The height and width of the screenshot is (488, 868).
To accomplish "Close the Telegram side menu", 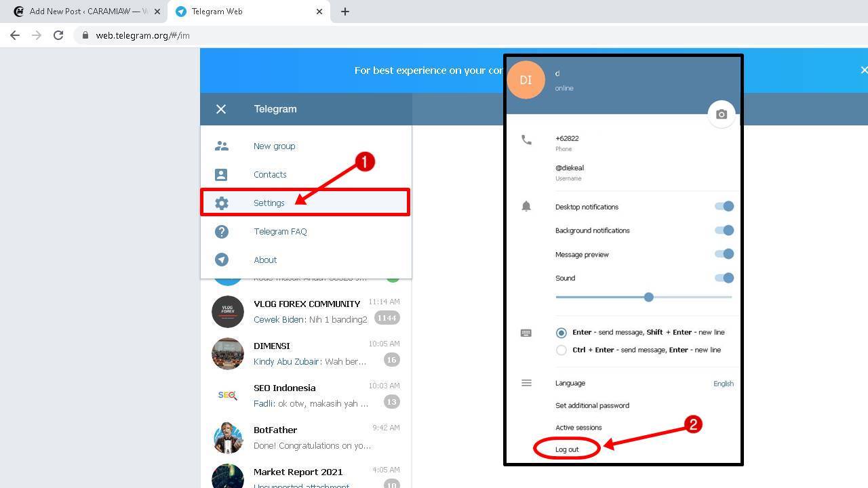I will pyautogui.click(x=221, y=109).
